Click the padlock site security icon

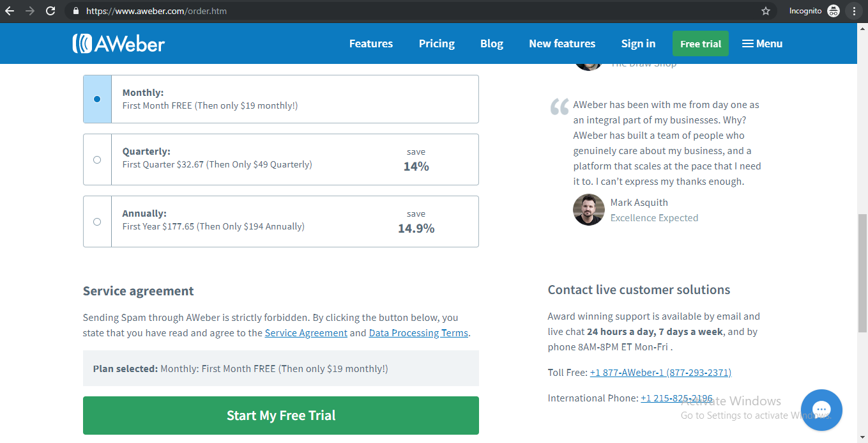[76, 11]
